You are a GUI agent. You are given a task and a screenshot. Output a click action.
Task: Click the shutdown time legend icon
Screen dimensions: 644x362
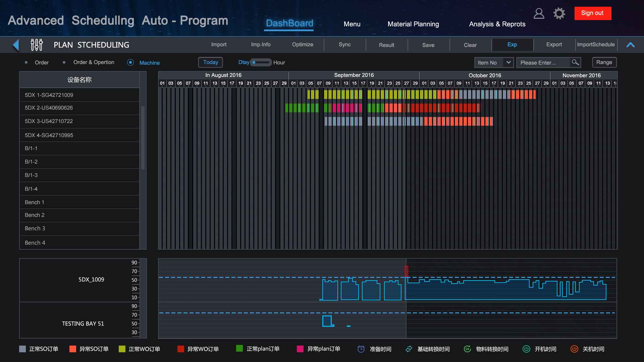pyautogui.click(x=574, y=349)
